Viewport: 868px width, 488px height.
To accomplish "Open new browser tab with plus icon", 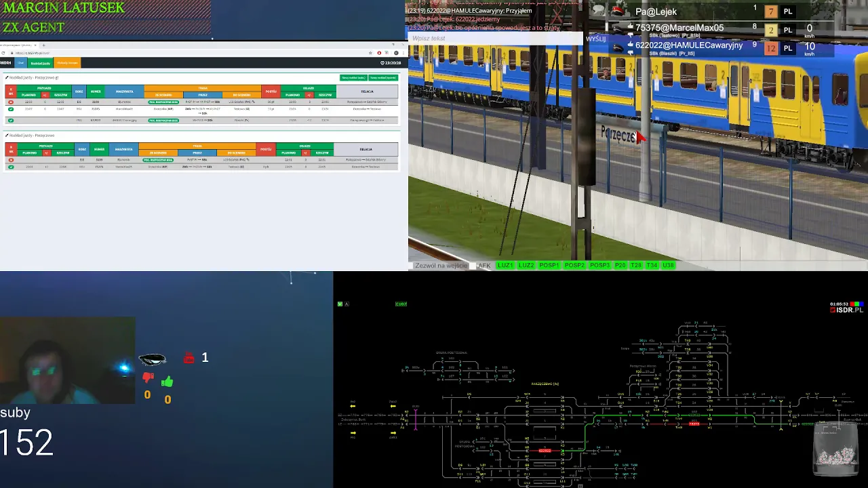I will tap(44, 45).
